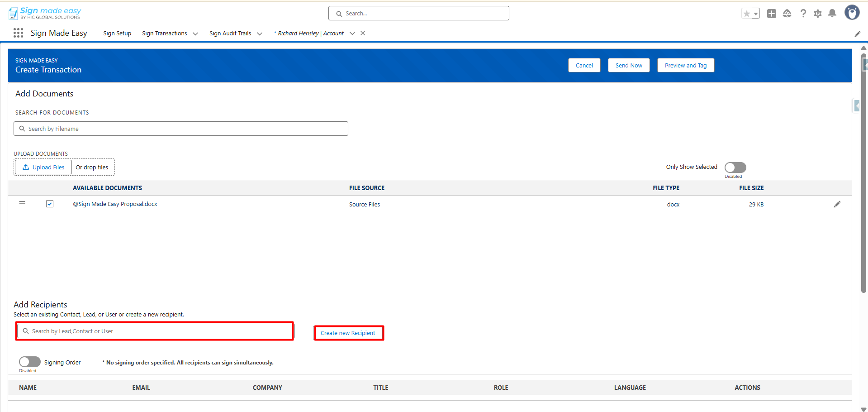
Task: Click the docx file type cell
Action: click(673, 205)
